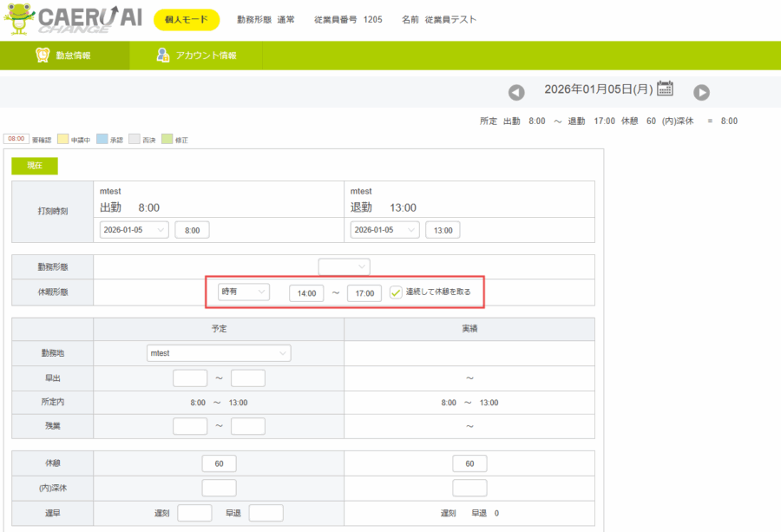The height and width of the screenshot is (532, 781).
Task: Click the yellow 申請中 legend swatch
Action: pos(63,139)
